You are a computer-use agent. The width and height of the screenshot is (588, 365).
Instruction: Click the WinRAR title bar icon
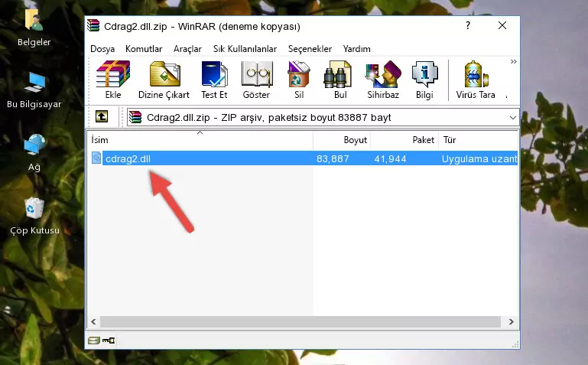click(x=93, y=25)
